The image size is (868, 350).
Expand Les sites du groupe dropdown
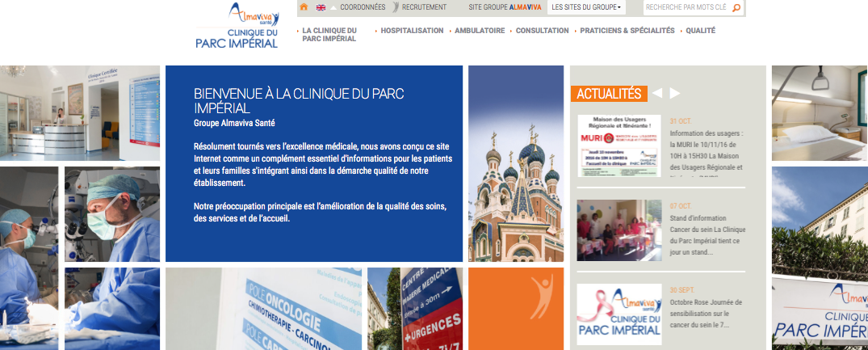click(586, 7)
